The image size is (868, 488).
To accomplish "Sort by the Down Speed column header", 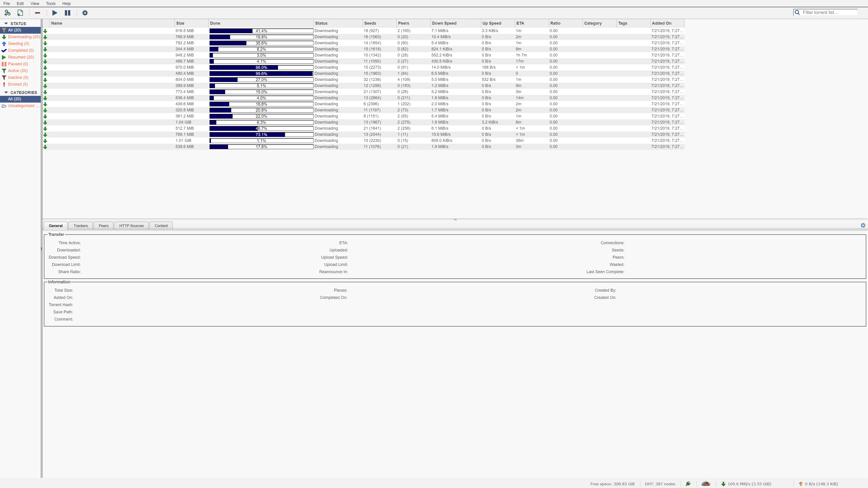I will [x=444, y=23].
